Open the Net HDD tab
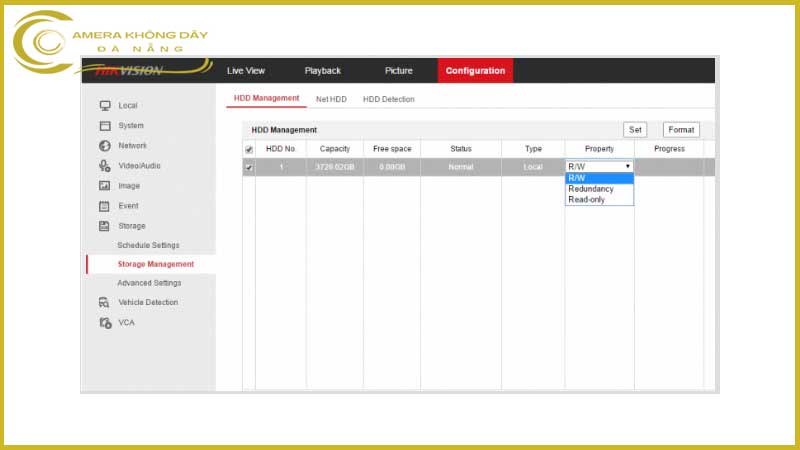This screenshot has width=800, height=450. point(331,99)
